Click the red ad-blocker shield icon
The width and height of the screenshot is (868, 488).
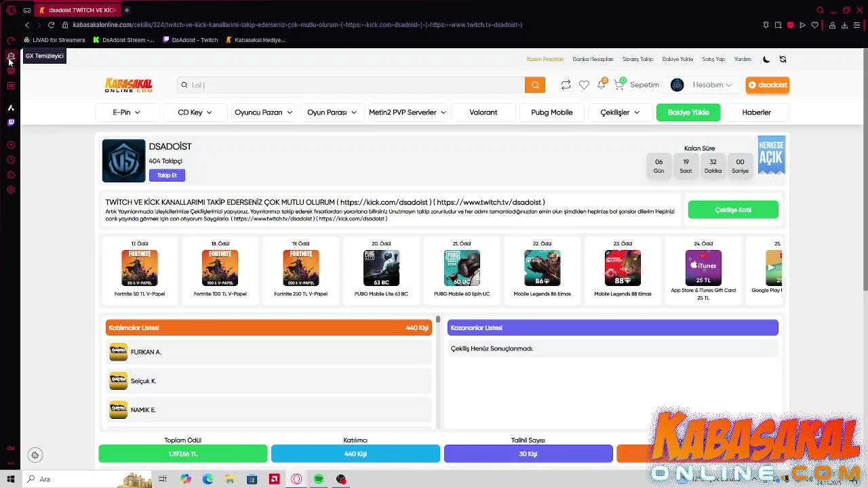(x=790, y=25)
